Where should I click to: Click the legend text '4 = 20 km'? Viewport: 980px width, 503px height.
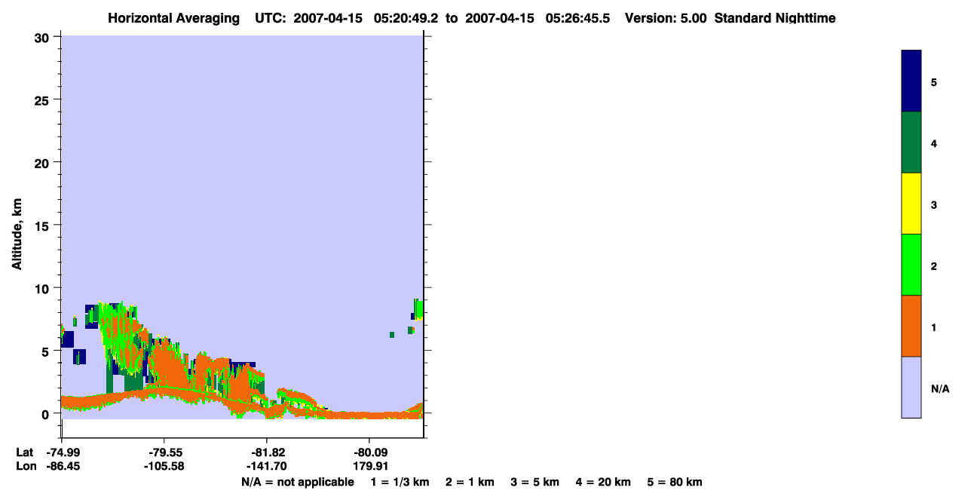[603, 482]
